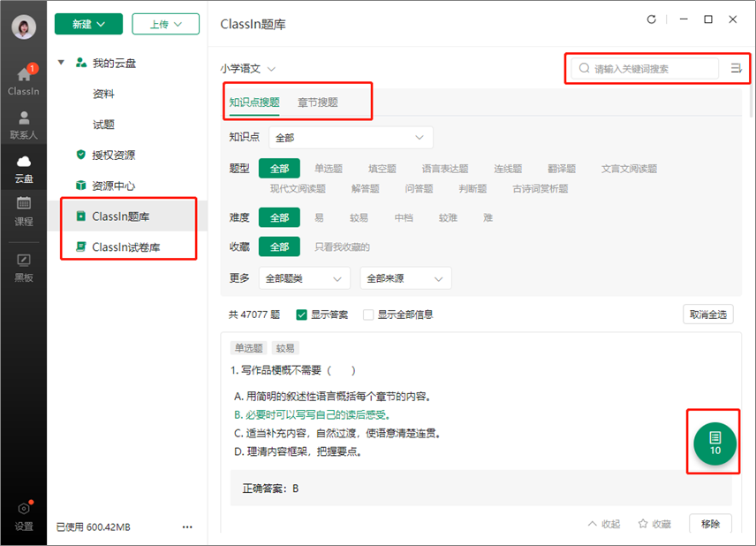The width and height of the screenshot is (756, 546).
Task: Set difficulty filter to 易
Action: pos(319,217)
